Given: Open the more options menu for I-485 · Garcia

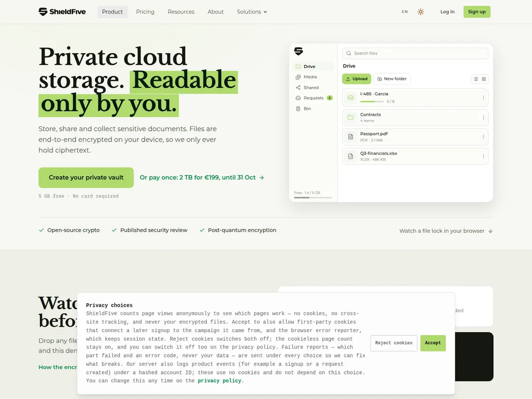Looking at the screenshot, I should (483, 98).
